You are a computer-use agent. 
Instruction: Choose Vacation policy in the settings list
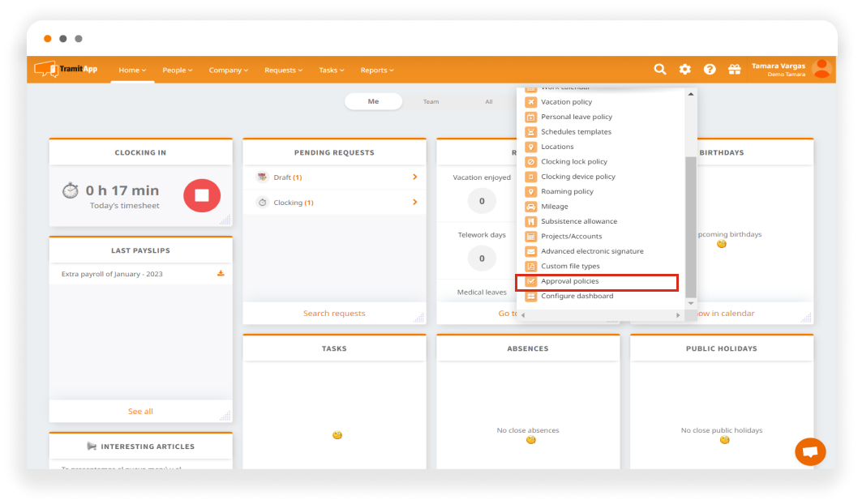[566, 102]
